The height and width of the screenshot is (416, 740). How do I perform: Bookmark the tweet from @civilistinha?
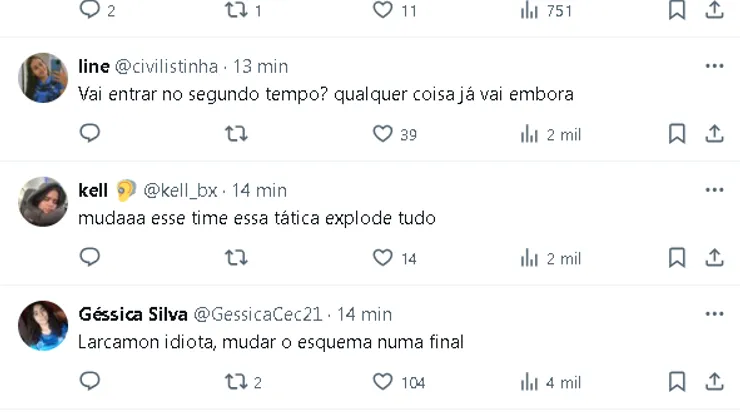(x=677, y=133)
